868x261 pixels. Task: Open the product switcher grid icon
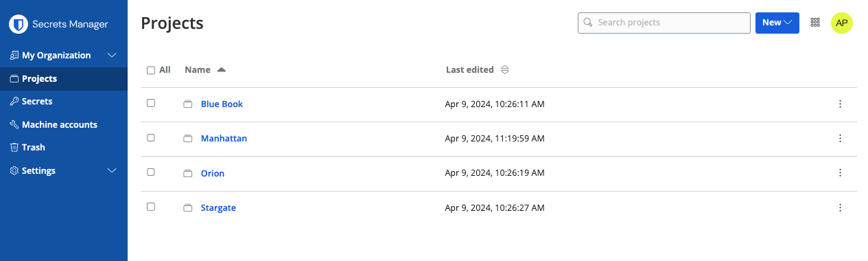(x=815, y=22)
